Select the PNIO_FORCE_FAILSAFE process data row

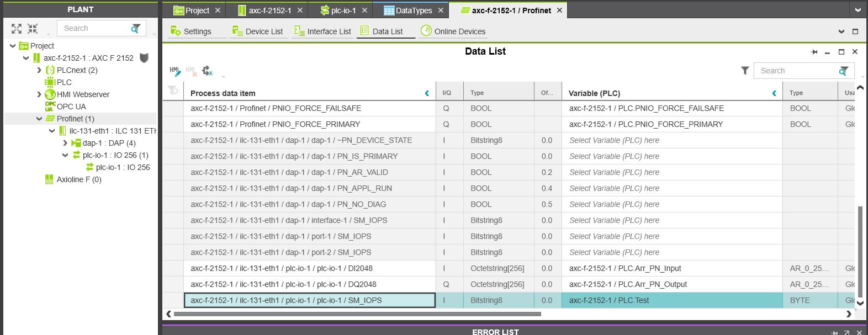click(310, 108)
